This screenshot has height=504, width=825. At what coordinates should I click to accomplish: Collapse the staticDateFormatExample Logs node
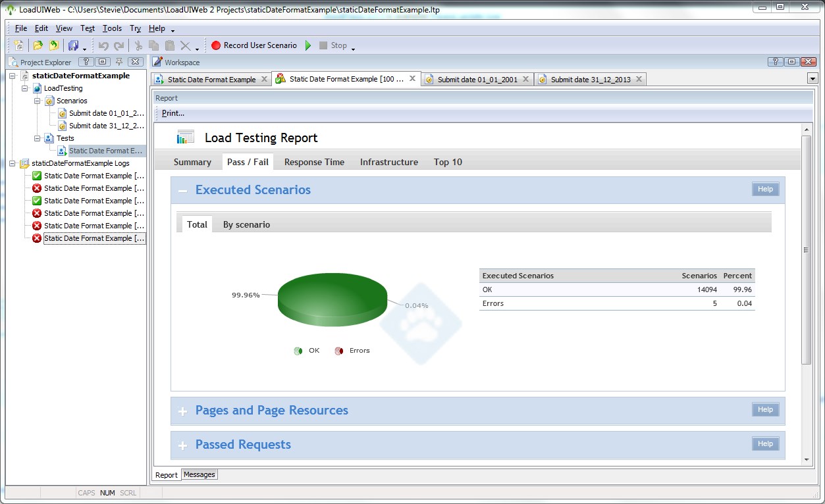pos(13,163)
